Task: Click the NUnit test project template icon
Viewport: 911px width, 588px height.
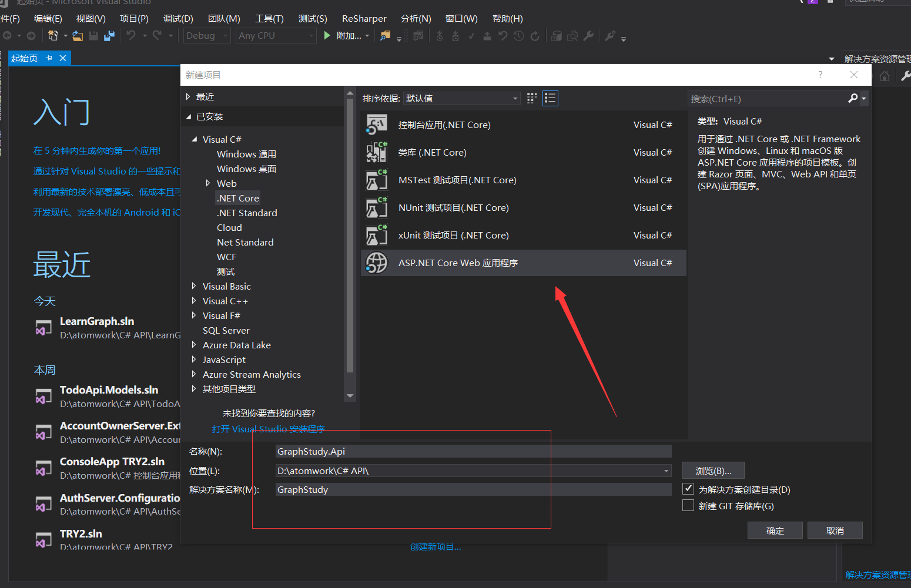Action: click(x=376, y=207)
